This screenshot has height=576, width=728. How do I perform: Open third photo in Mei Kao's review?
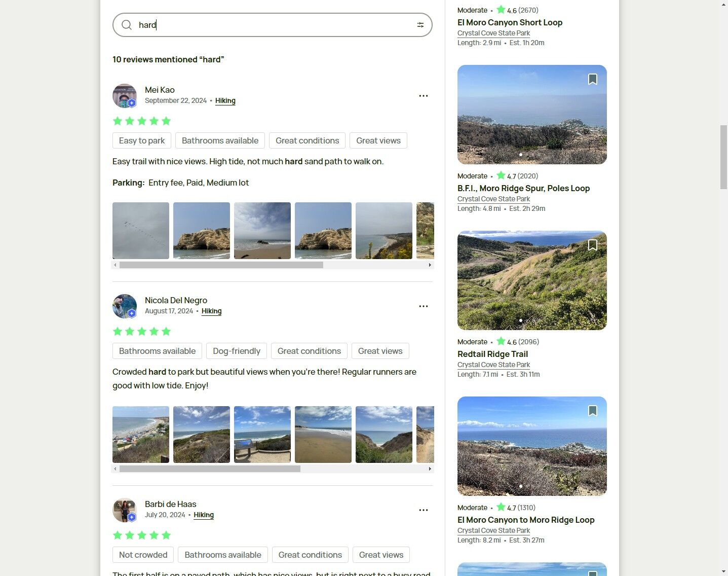tap(262, 231)
